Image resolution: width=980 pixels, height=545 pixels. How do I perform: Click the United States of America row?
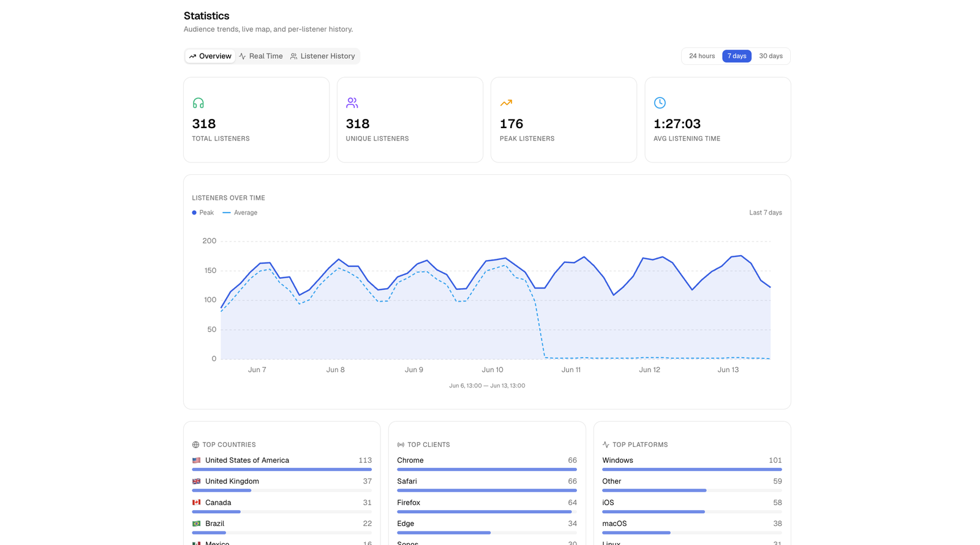pos(282,464)
